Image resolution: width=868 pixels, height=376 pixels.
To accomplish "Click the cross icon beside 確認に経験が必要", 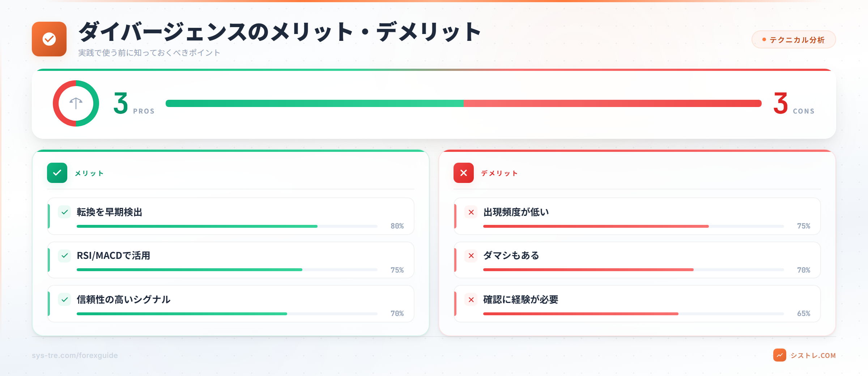I will (471, 300).
